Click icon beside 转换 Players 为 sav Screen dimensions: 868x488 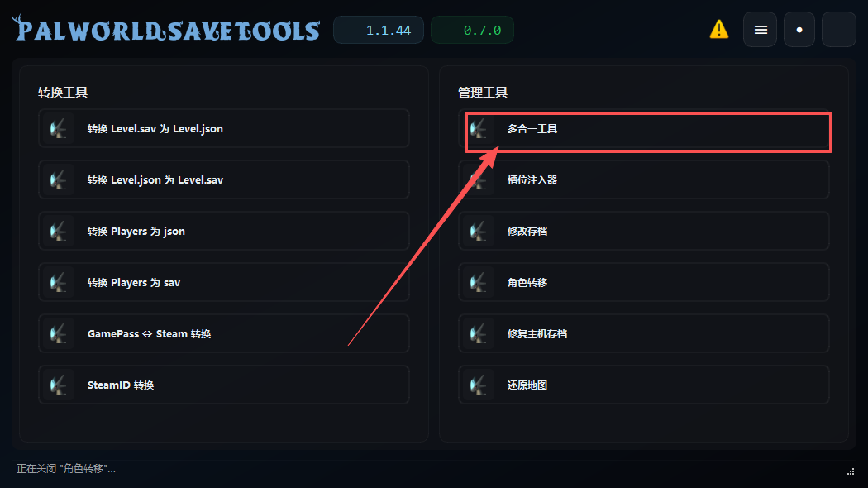[58, 283]
